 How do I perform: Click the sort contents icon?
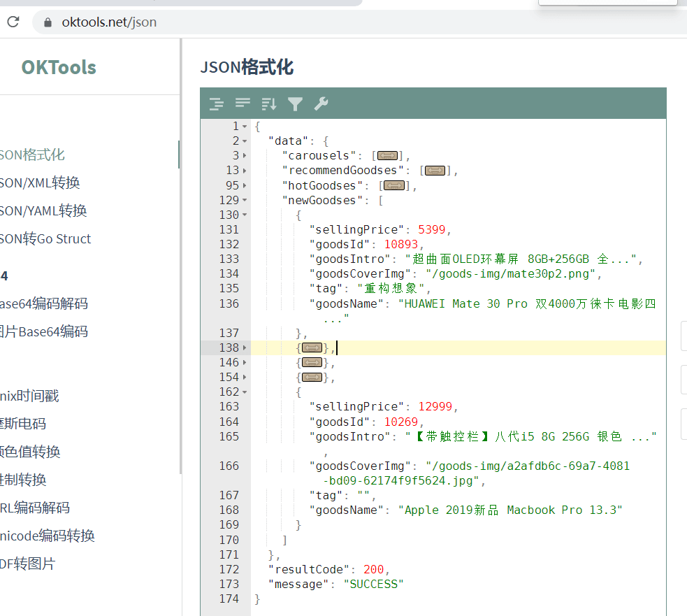tap(268, 104)
